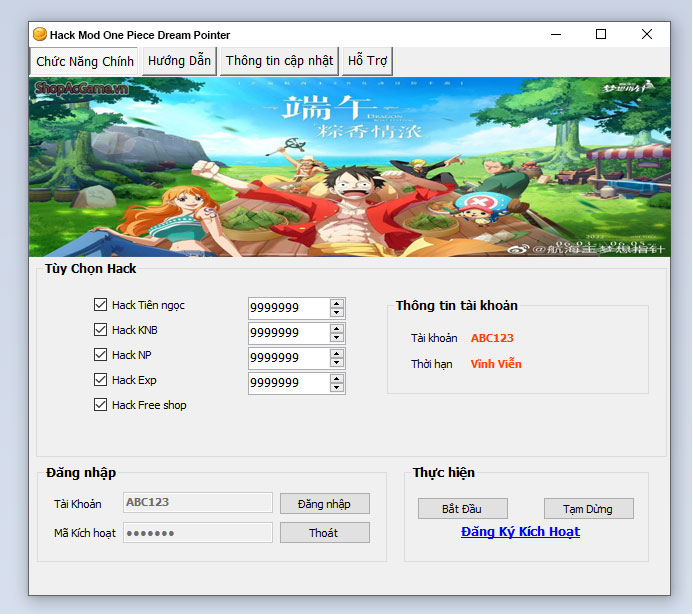Click the ABC123 account name text
This screenshot has height=616, width=693.
pyautogui.click(x=492, y=338)
